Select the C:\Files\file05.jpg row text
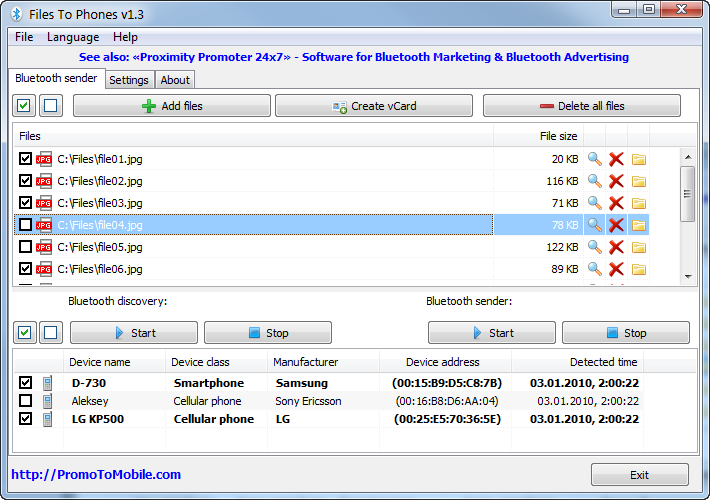 coord(100,247)
